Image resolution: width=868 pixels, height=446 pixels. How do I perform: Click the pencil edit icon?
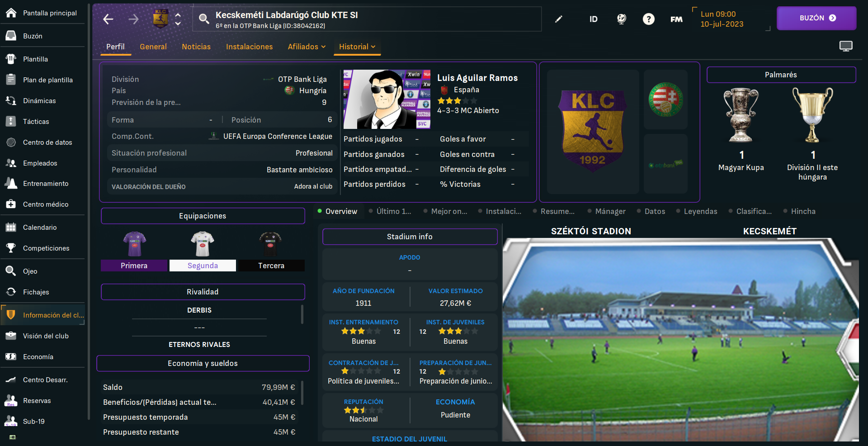click(x=559, y=19)
